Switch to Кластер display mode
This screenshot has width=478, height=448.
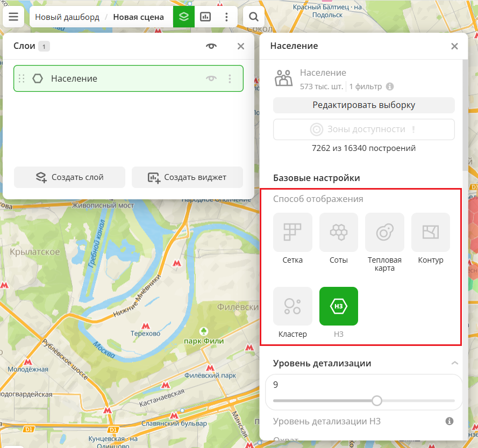(292, 306)
